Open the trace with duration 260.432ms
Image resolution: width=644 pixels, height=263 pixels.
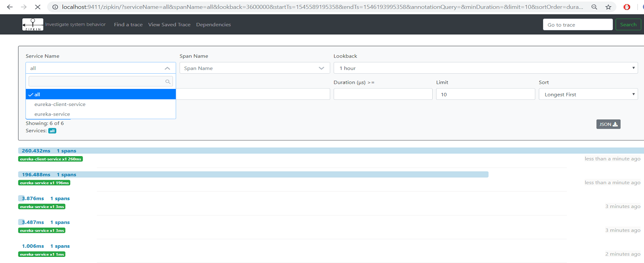36,150
